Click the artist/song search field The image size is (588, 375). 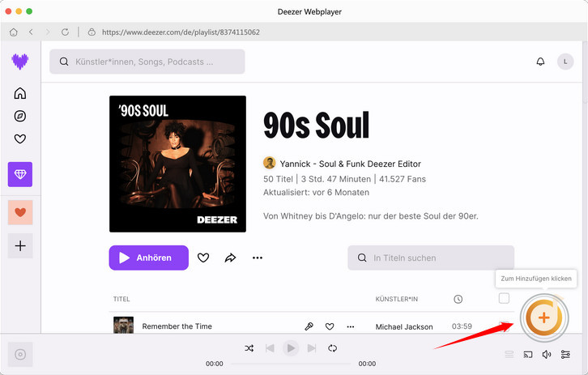(x=147, y=62)
